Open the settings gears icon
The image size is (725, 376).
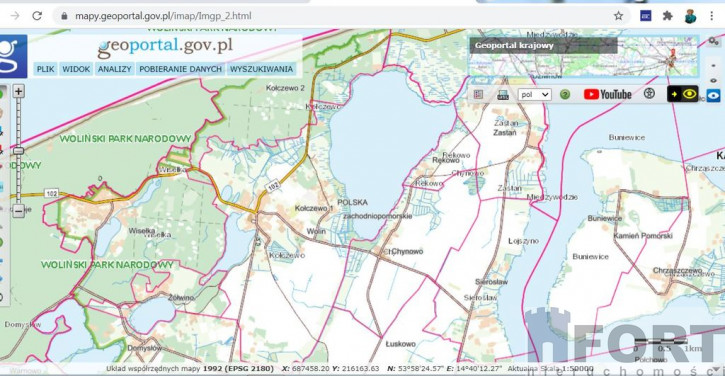point(713,42)
